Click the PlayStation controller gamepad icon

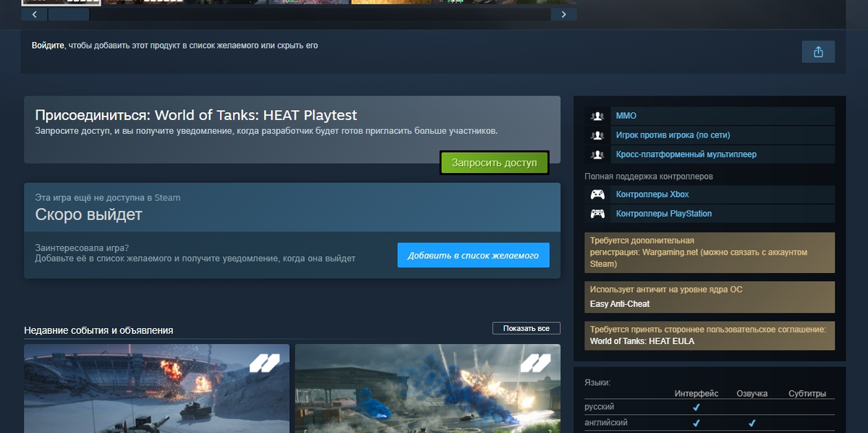tap(597, 214)
